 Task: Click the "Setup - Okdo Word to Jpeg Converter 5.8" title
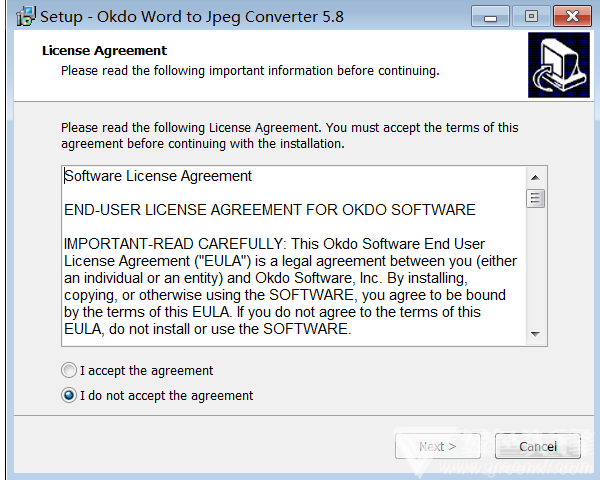[192, 17]
